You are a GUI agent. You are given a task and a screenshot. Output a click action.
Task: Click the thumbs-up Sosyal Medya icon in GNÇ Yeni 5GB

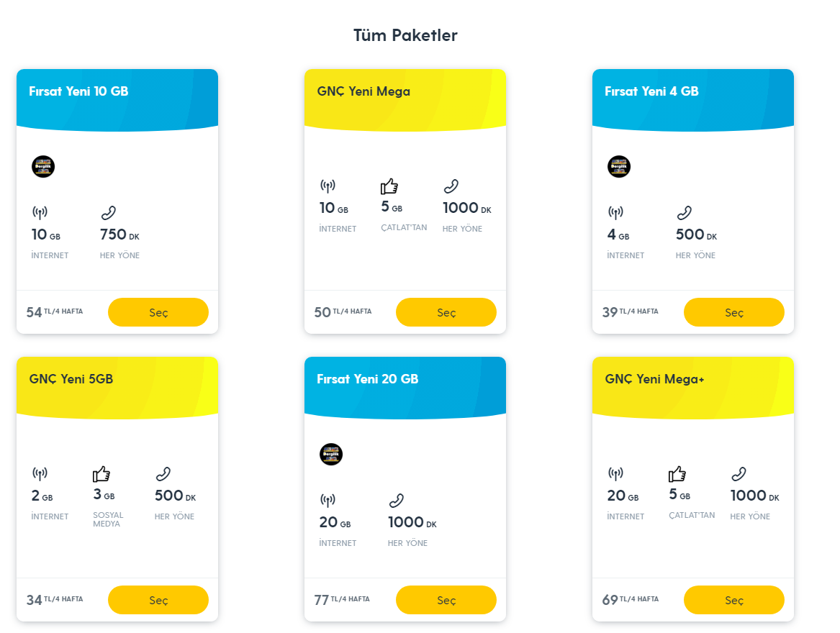tap(101, 474)
